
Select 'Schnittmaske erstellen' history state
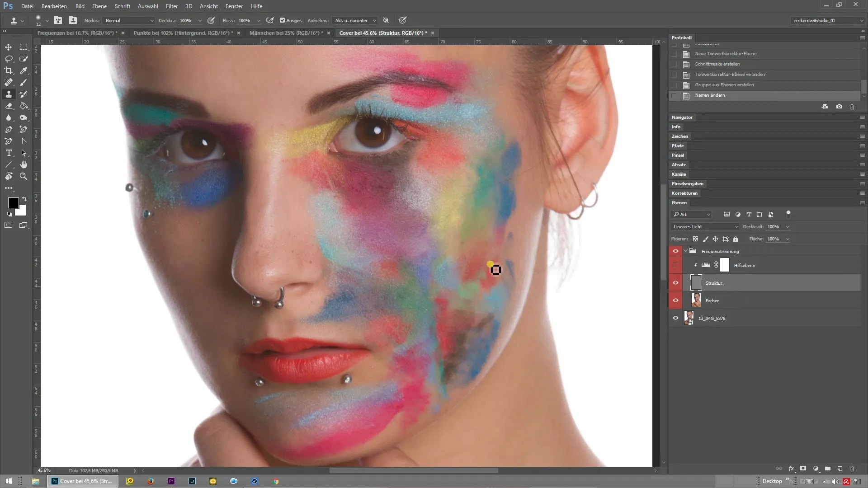coord(764,64)
